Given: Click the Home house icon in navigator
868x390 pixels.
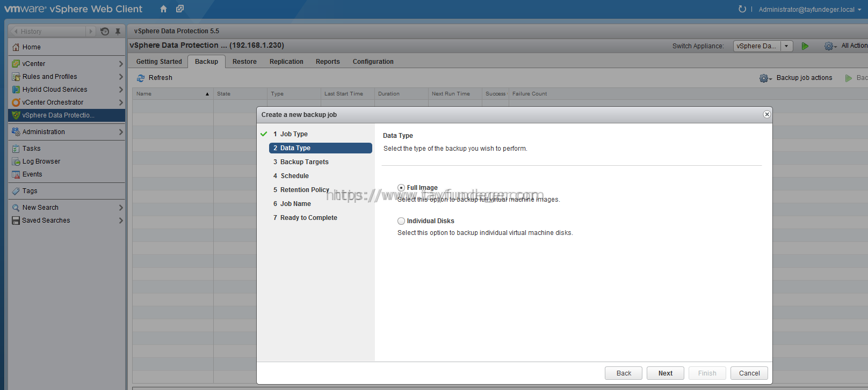Looking at the screenshot, I should tap(16, 47).
